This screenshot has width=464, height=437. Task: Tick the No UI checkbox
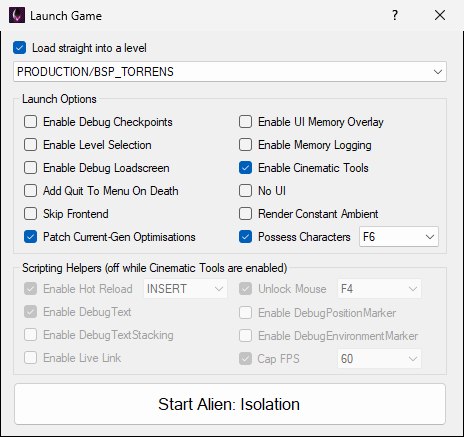(x=245, y=191)
